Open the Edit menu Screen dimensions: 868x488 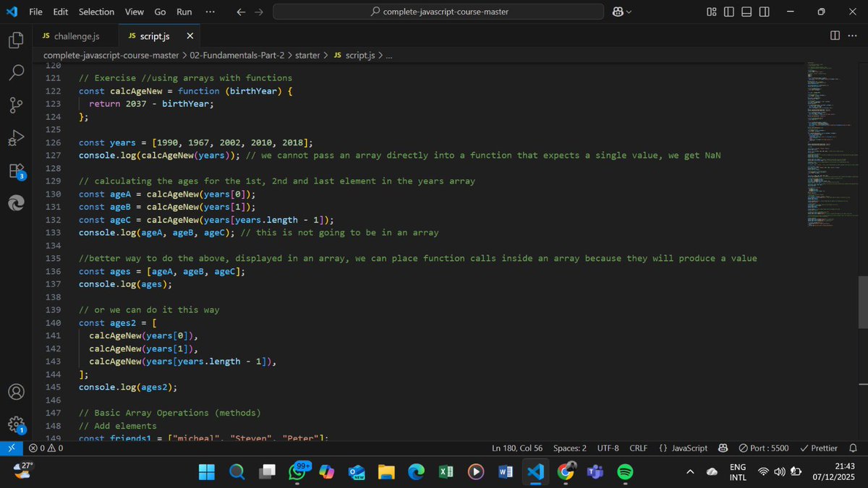click(61, 12)
